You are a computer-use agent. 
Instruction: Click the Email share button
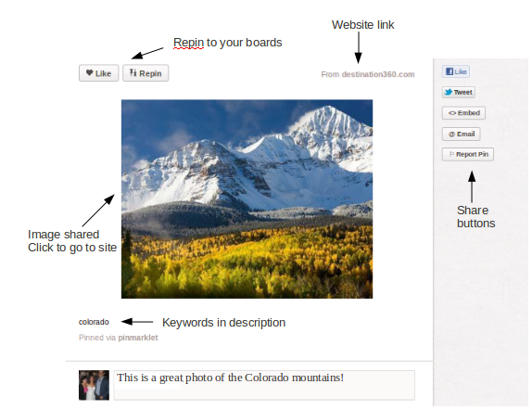(x=461, y=134)
